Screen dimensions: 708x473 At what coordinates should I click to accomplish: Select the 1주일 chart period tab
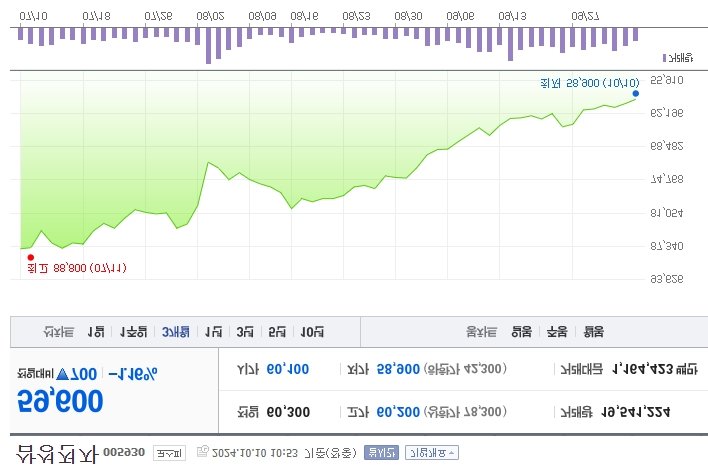tap(133, 331)
